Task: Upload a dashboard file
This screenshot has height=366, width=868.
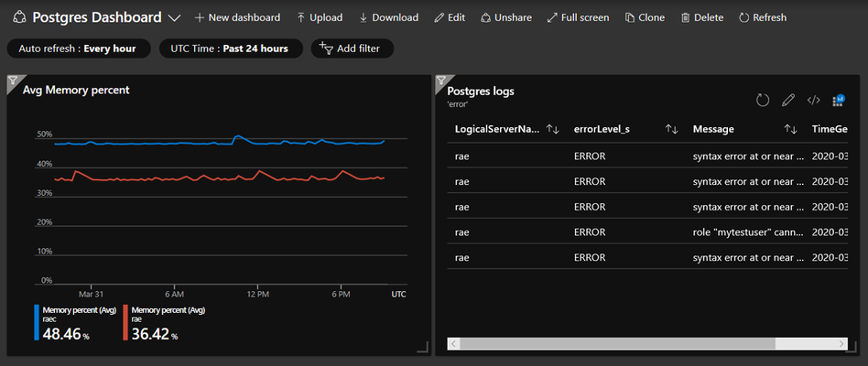Action: (320, 17)
